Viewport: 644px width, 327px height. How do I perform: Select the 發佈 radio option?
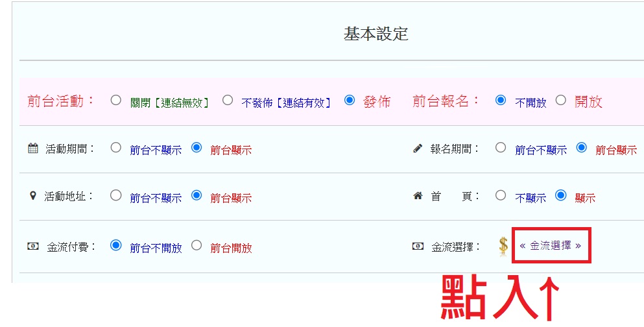coord(350,101)
